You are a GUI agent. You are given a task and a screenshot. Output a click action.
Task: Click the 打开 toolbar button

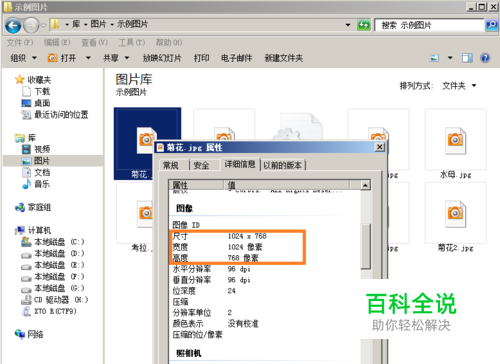(62, 58)
